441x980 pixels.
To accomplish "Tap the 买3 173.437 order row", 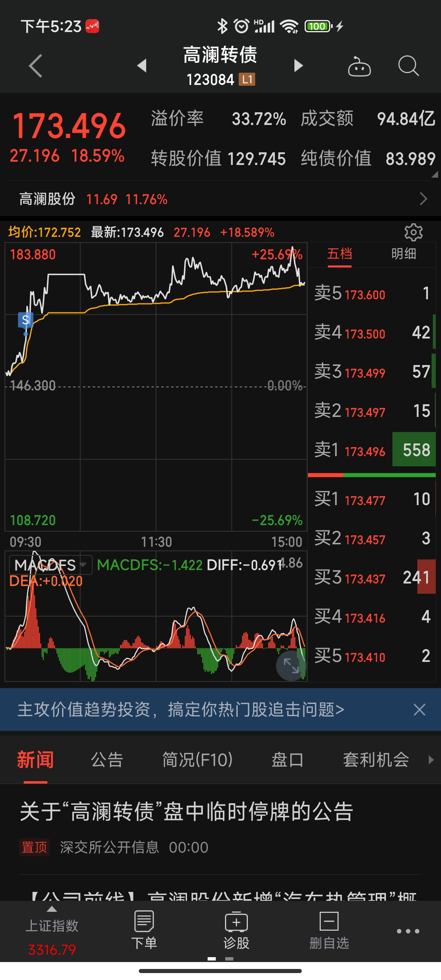I will [x=372, y=577].
